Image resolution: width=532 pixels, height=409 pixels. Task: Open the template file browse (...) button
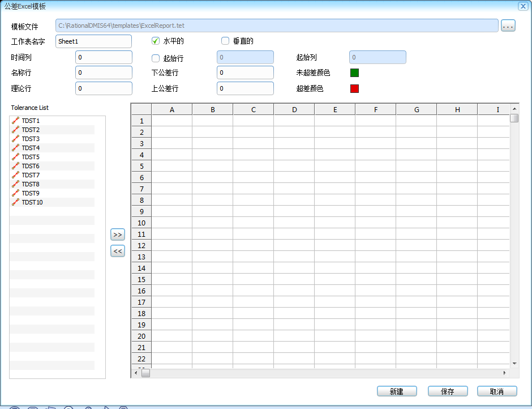pyautogui.click(x=508, y=25)
